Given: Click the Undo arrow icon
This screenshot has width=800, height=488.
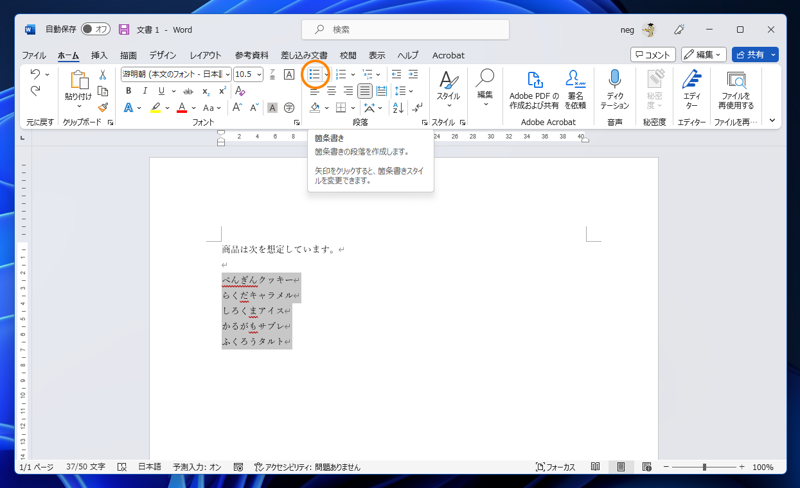Looking at the screenshot, I should click(x=35, y=74).
